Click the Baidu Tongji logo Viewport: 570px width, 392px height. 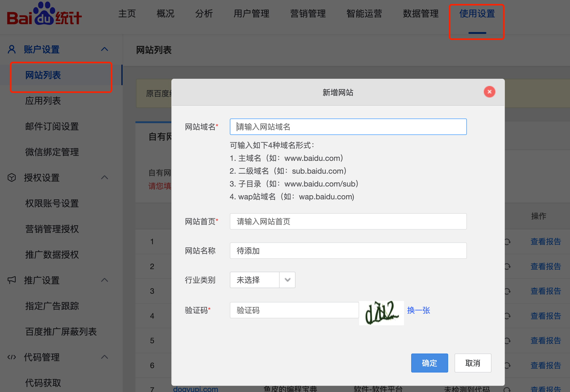coord(44,14)
